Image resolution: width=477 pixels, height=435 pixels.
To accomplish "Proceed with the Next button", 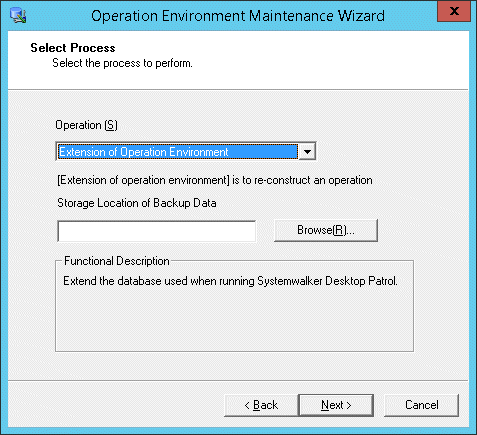I will 336,405.
